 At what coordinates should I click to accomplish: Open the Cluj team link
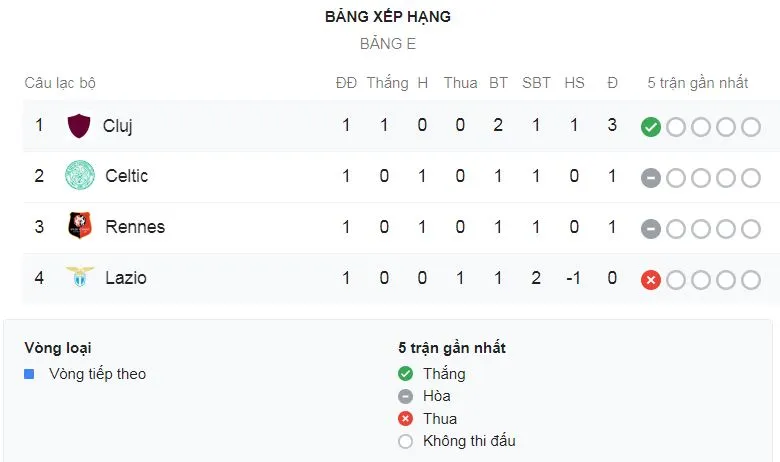(x=118, y=126)
